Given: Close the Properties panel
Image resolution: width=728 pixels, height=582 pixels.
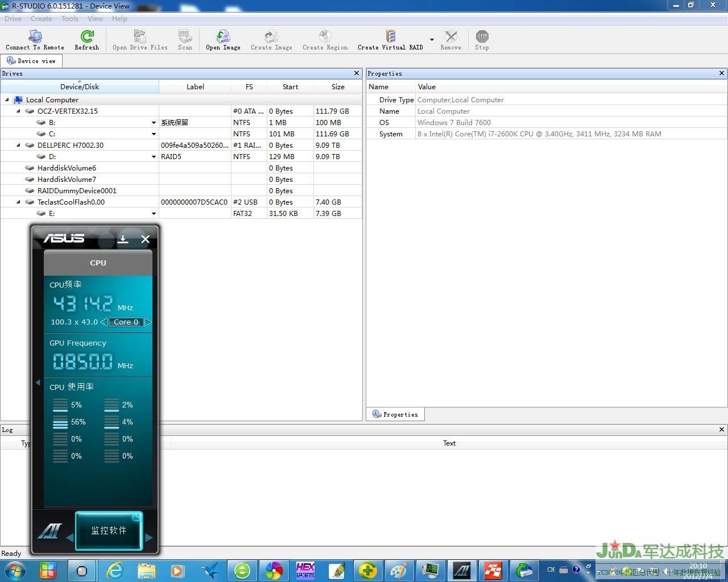Looking at the screenshot, I should (x=722, y=73).
